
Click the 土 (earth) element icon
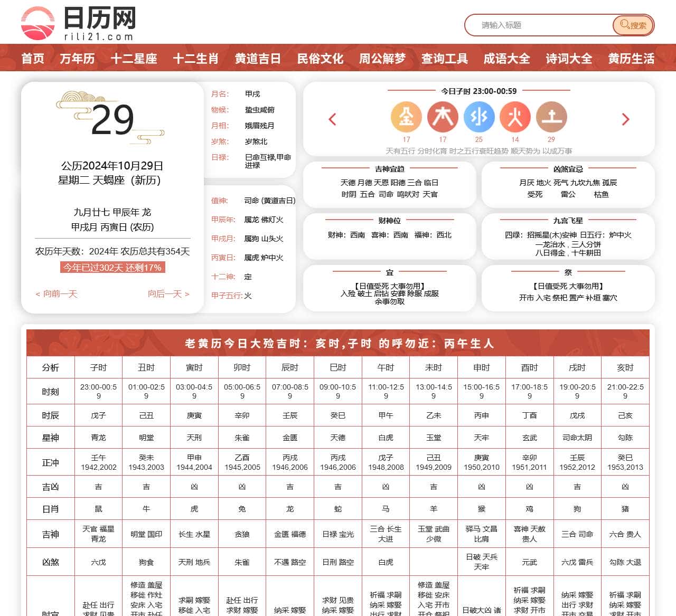point(551,117)
